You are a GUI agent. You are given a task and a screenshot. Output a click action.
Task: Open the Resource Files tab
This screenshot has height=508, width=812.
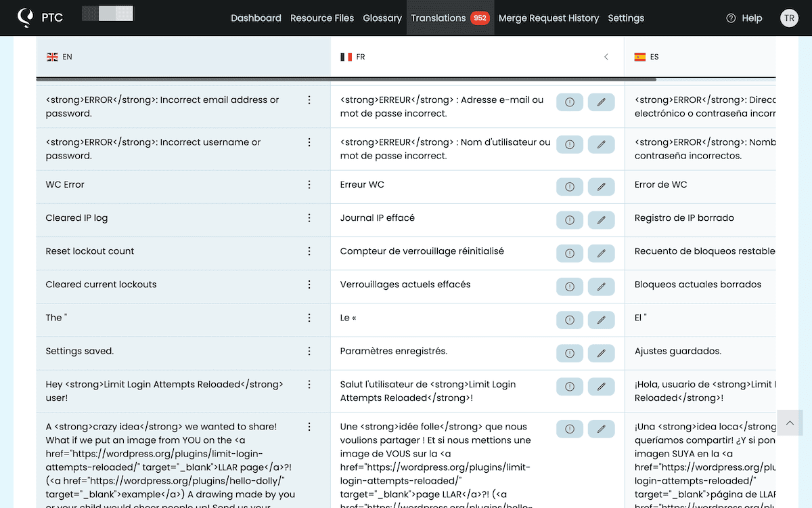pos(322,18)
